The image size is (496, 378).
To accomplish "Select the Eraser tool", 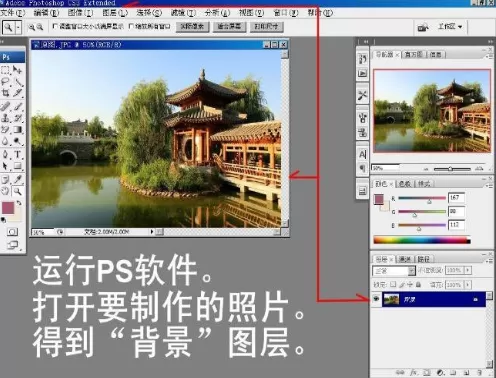I will tap(6, 129).
